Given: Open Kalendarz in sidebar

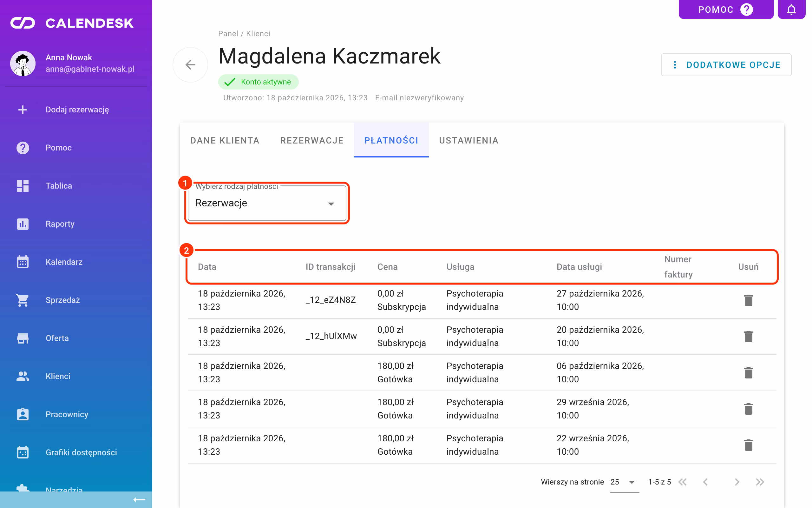Looking at the screenshot, I should coord(76,262).
